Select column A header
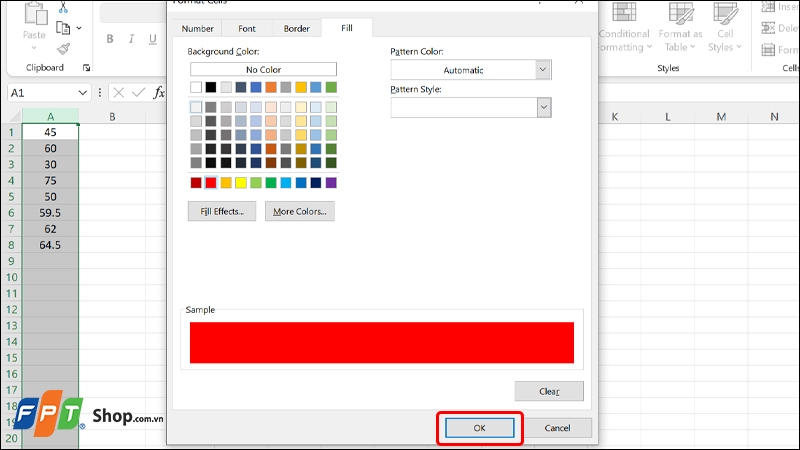Screen dimensions: 800x450 pyautogui.click(x=51, y=116)
